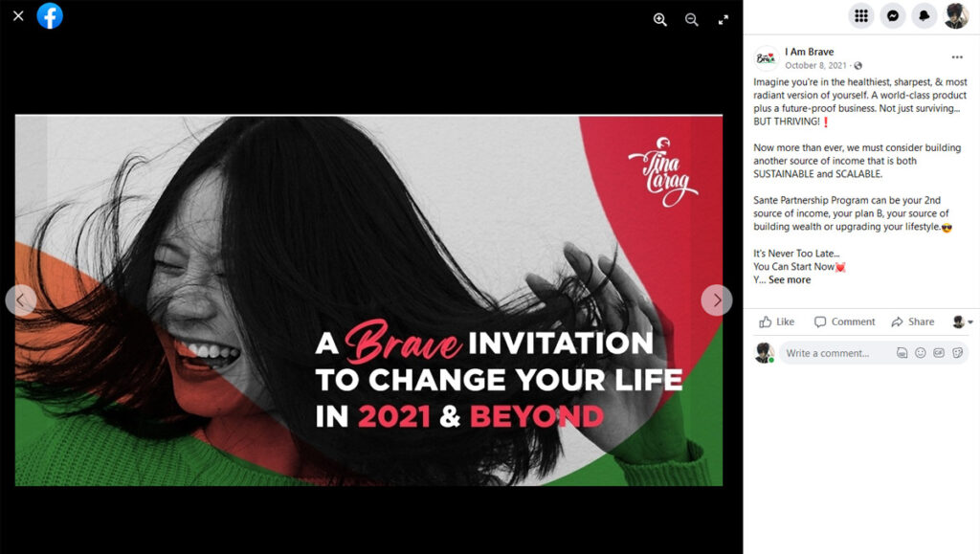Open the Facebook apps menu grid
This screenshot has height=554, width=980.
pyautogui.click(x=861, y=15)
